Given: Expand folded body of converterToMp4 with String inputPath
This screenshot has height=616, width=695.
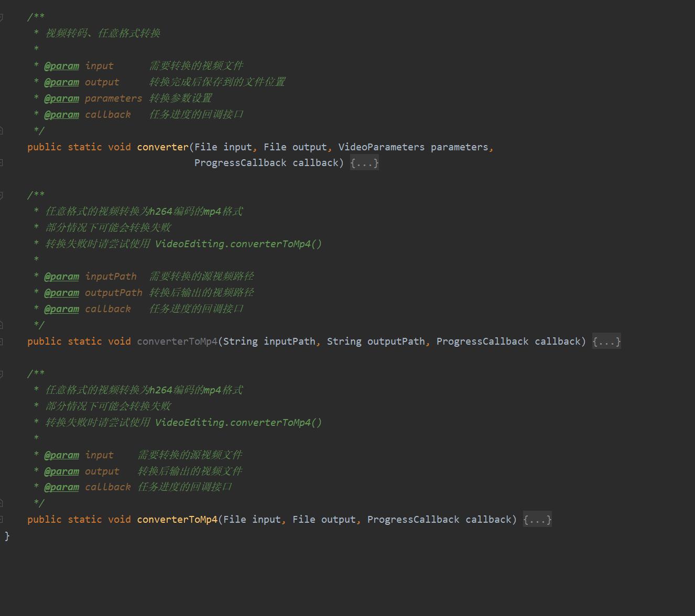Looking at the screenshot, I should click(x=606, y=342).
